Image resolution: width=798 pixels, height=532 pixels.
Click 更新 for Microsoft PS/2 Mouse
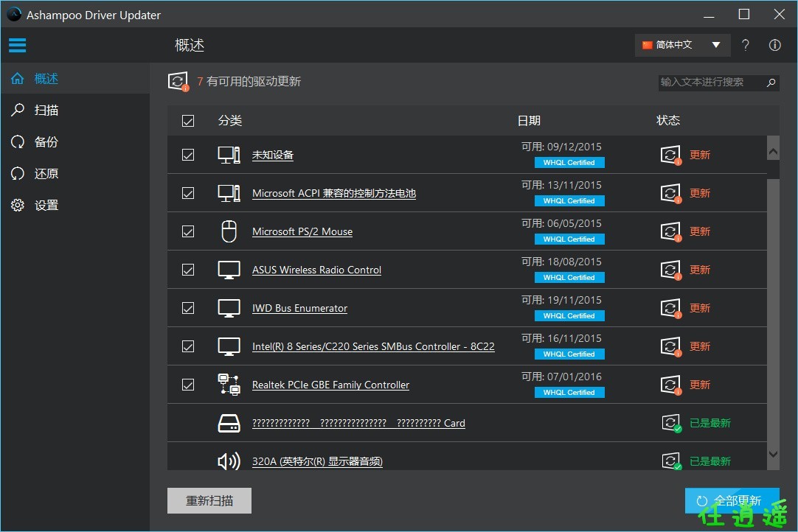tap(700, 231)
